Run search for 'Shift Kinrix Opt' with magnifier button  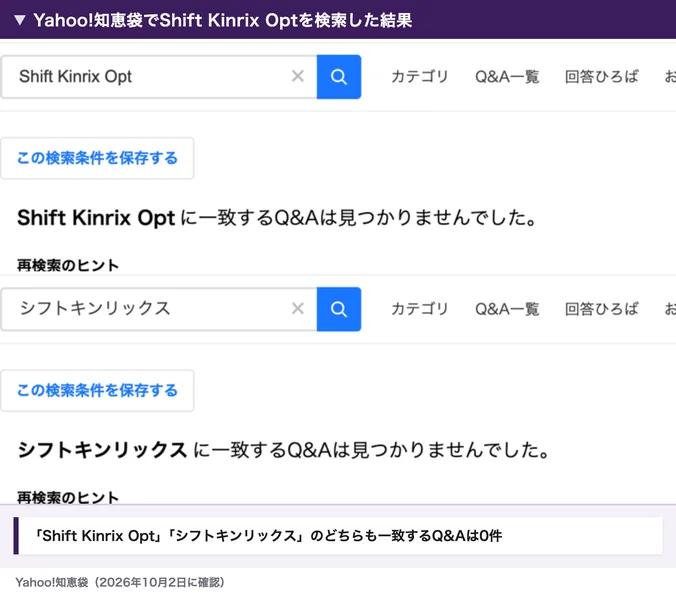click(x=339, y=77)
